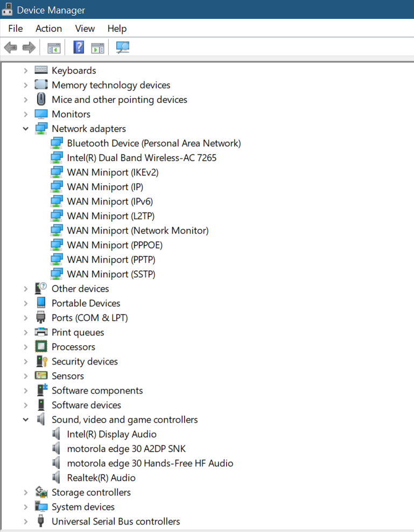This screenshot has width=414, height=532.
Task: Click the Other devices warning icon
Action: tap(40, 289)
